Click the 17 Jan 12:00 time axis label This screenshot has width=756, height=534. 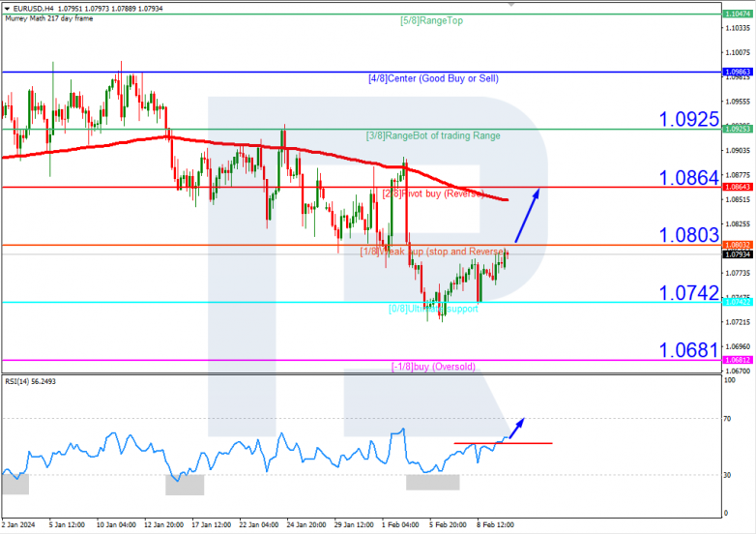[211, 525]
